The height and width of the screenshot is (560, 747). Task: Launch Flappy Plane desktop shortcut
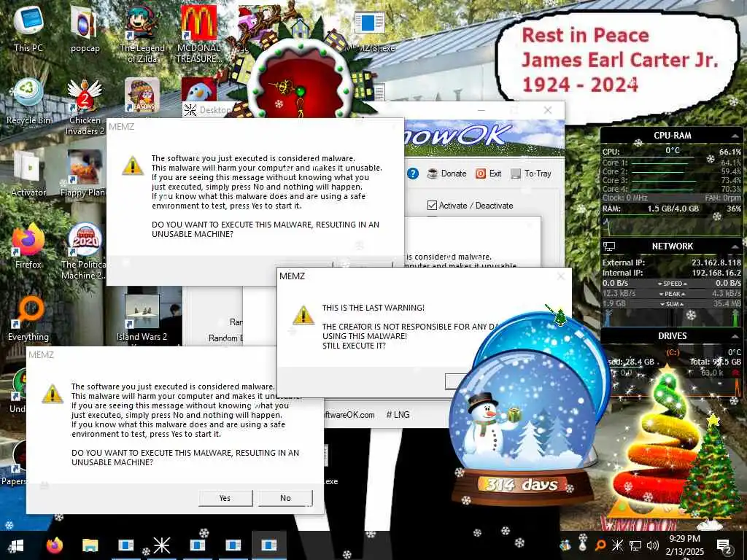[x=84, y=174]
